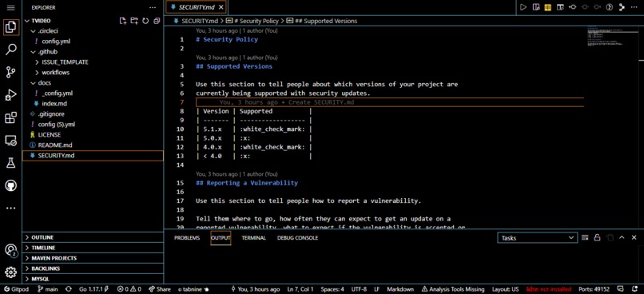Screen dimensions: 644x294
Task: Open the Run and Debug view
Action: click(x=10, y=95)
